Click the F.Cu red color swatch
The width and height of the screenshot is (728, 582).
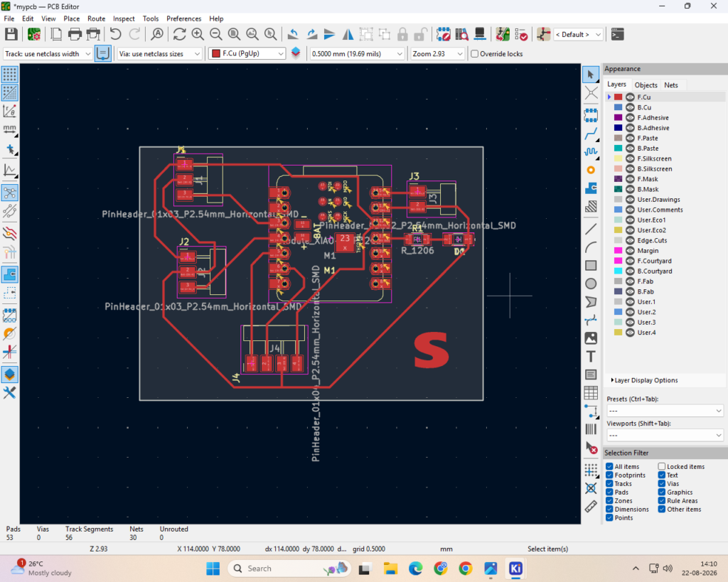tap(618, 97)
